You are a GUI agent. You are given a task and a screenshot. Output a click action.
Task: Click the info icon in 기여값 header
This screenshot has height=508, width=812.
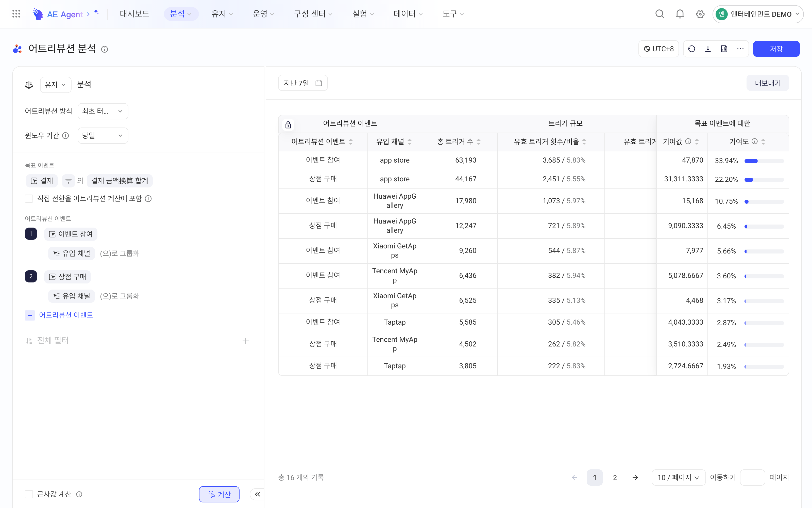tap(688, 141)
